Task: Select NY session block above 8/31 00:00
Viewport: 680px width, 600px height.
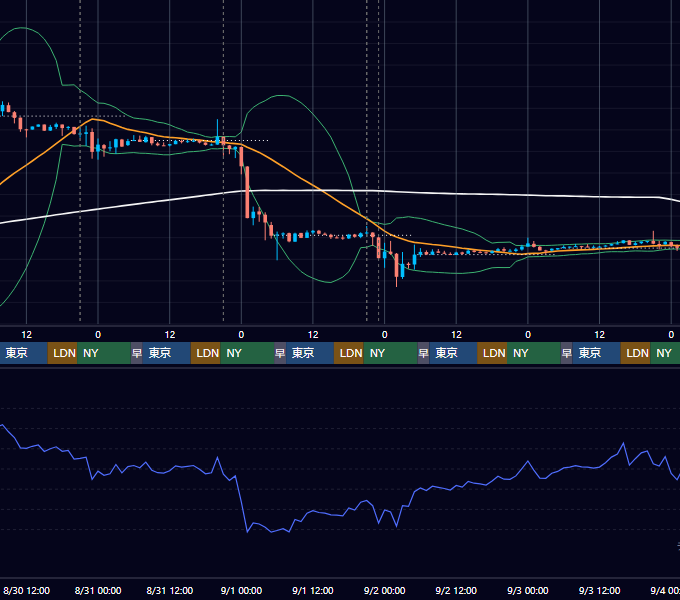Action: point(104,353)
